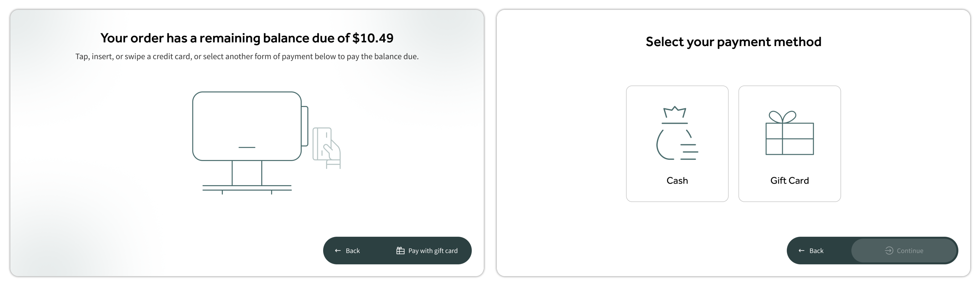Screen dimensions: 980x286
Task: Select the Gift Card payment option tile
Action: (x=789, y=143)
